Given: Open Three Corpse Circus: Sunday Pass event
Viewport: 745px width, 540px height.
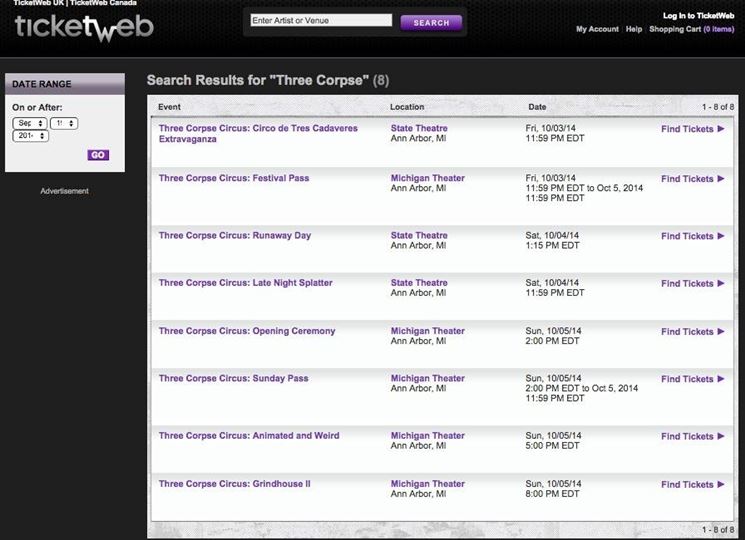Looking at the screenshot, I should (x=233, y=379).
